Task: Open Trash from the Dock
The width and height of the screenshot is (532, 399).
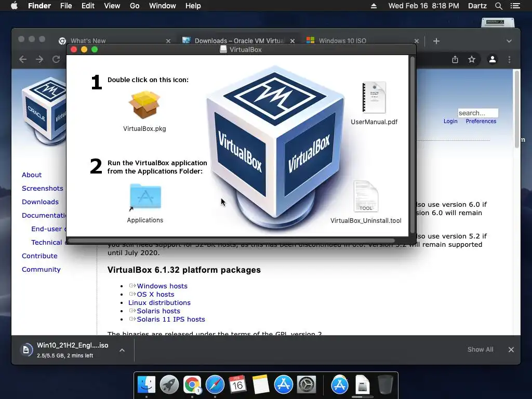Action: tap(385, 385)
